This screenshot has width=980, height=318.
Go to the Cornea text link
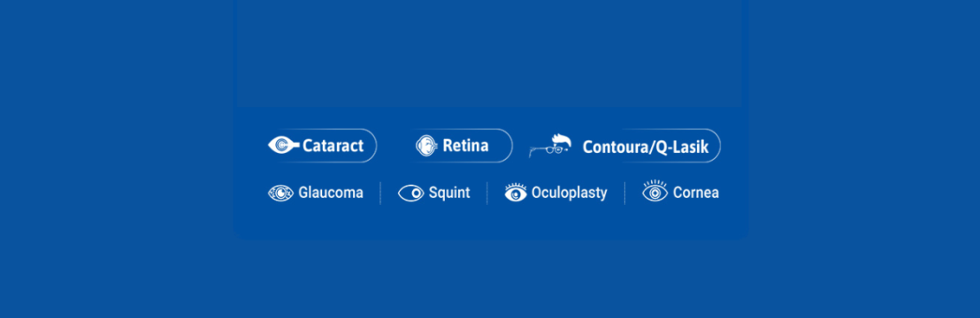[x=695, y=193]
